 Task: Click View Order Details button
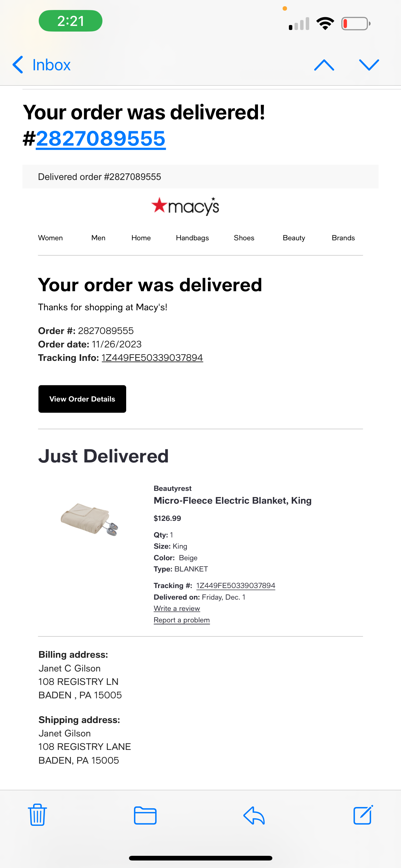coord(82,399)
